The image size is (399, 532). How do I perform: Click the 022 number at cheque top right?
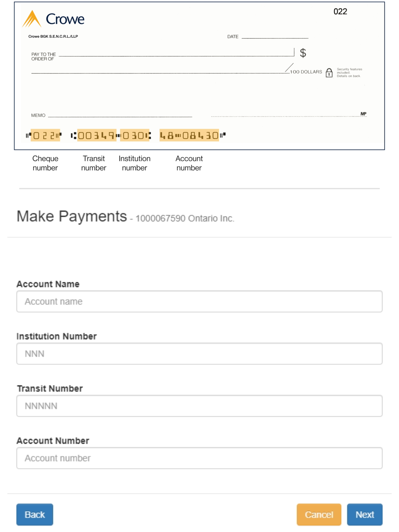click(x=340, y=12)
